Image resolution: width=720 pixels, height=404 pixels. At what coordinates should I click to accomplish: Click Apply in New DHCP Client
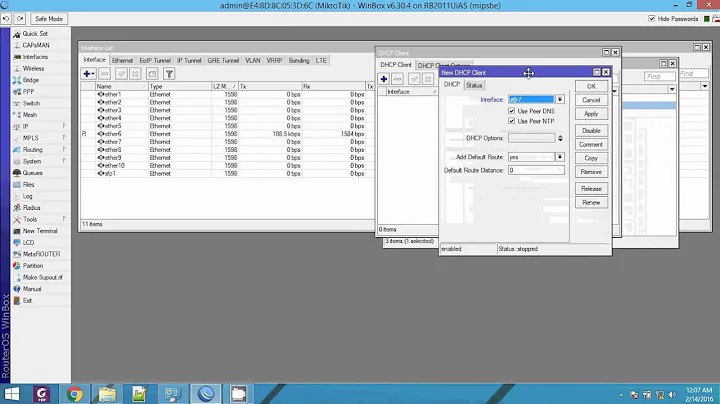(x=591, y=114)
